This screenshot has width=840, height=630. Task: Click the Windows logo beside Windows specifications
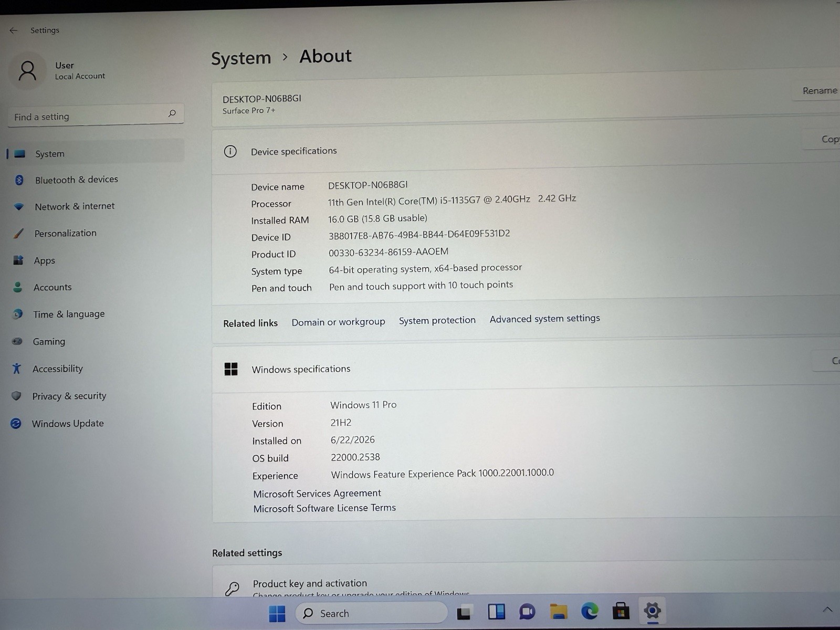point(231,369)
